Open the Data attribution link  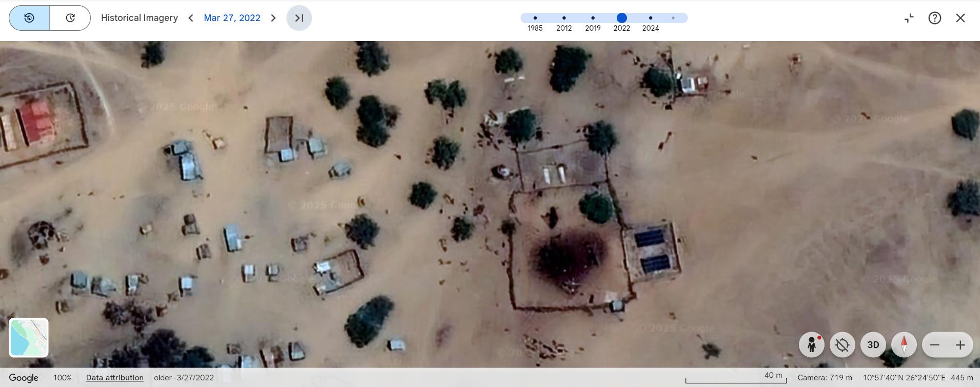click(x=114, y=378)
